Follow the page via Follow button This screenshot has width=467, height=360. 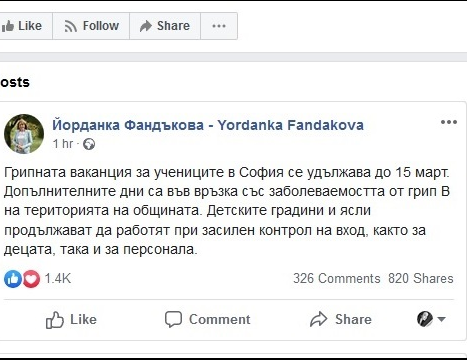pyautogui.click(x=91, y=26)
